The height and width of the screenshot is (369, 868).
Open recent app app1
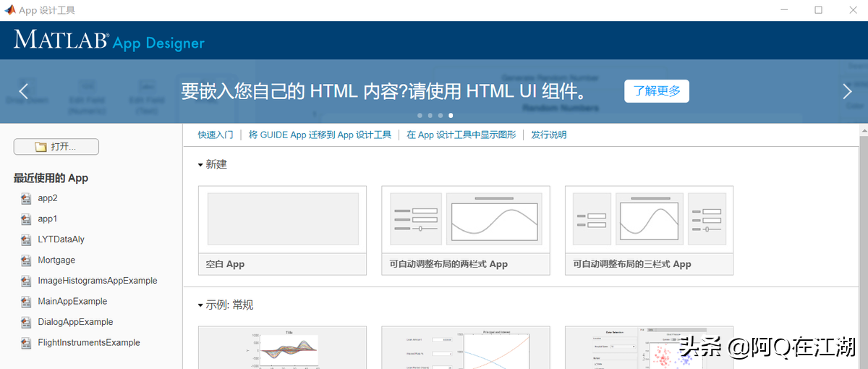coord(48,219)
